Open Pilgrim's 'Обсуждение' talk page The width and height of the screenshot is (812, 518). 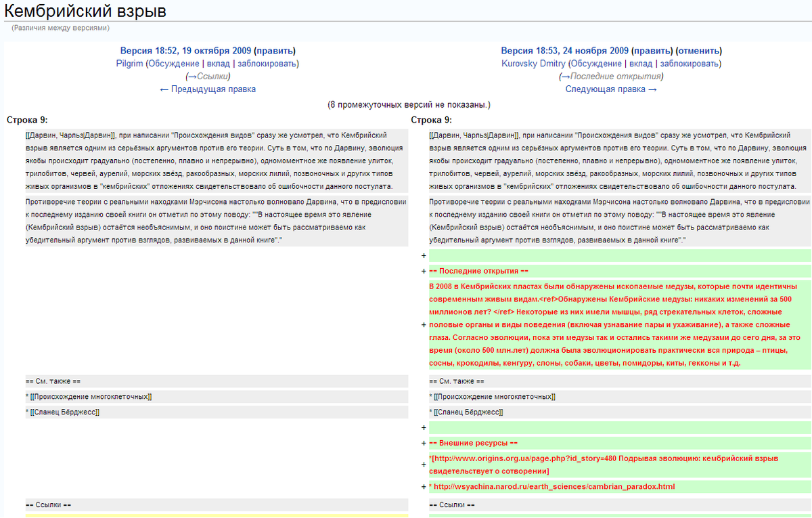coord(174,64)
